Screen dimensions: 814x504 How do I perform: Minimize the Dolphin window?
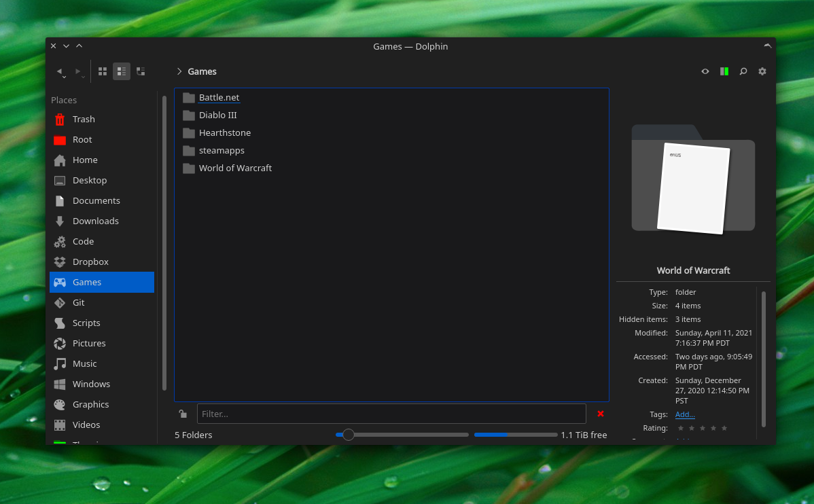67,46
